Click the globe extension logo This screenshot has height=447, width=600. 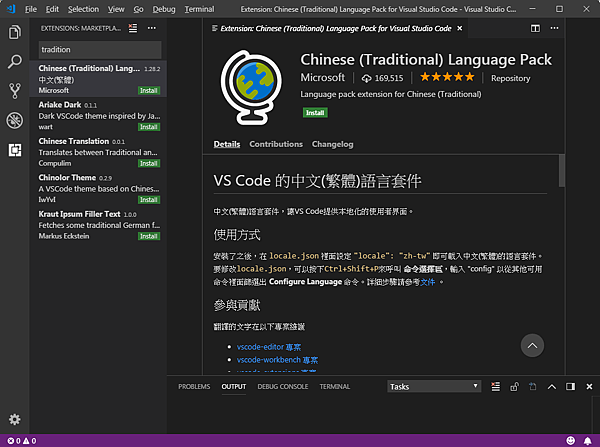[251, 87]
